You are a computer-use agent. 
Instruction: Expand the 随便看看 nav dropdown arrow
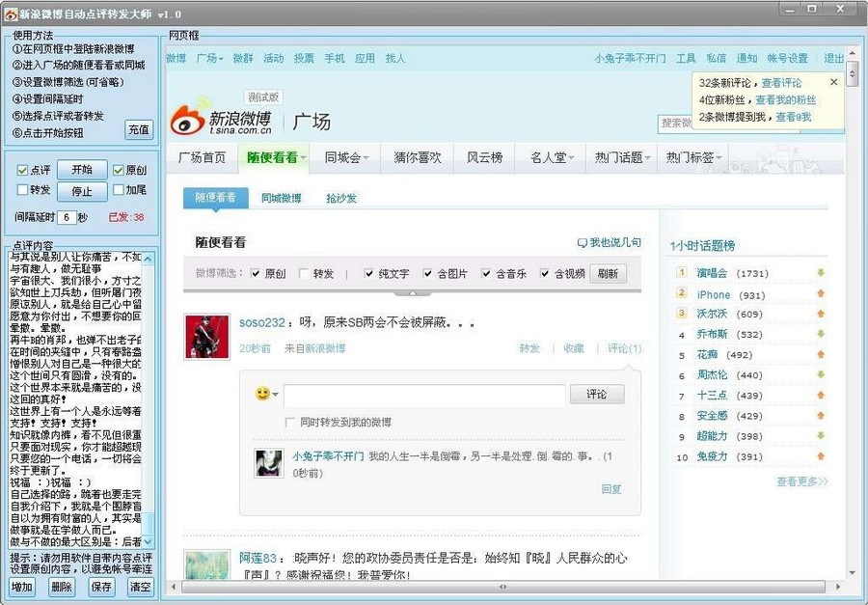304,158
